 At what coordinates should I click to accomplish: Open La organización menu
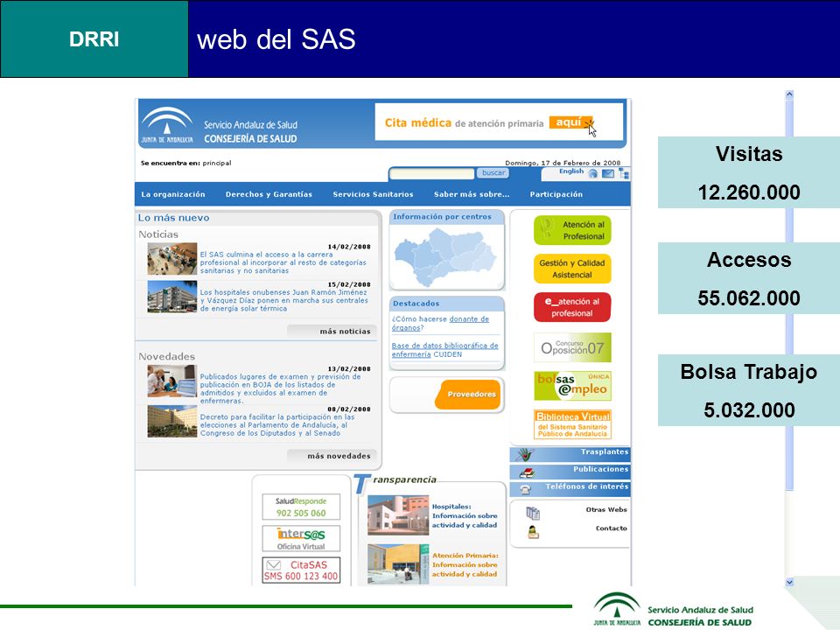click(173, 194)
